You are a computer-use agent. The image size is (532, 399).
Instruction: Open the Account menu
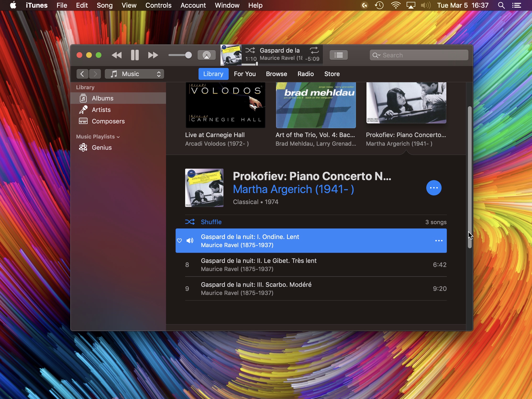pos(193,5)
